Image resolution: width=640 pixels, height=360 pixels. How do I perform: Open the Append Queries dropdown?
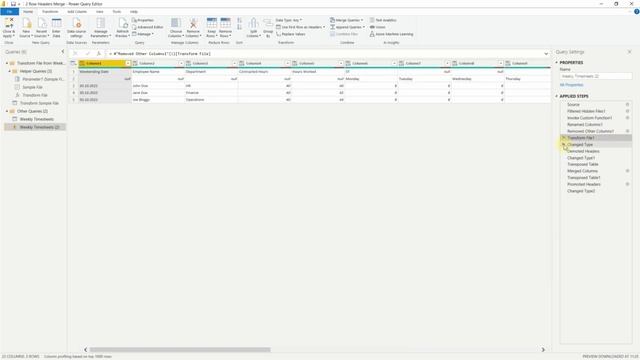(x=347, y=27)
